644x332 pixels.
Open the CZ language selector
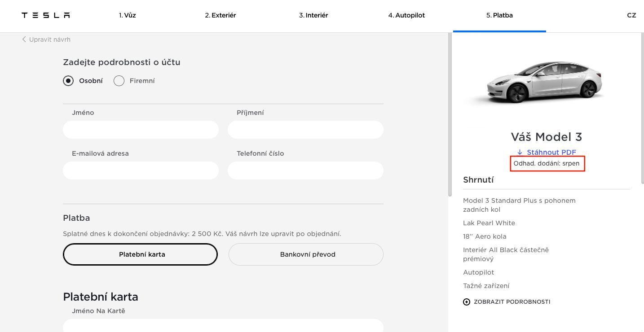(631, 15)
